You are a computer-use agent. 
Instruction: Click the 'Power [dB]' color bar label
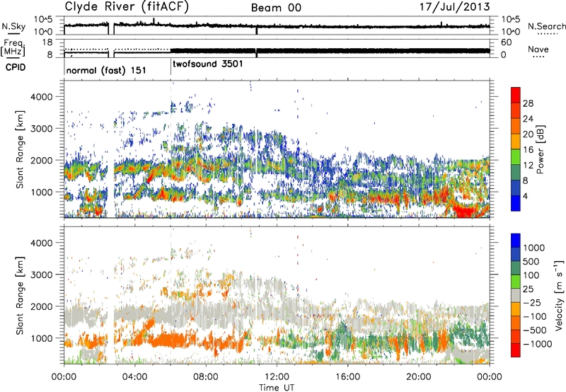click(541, 149)
